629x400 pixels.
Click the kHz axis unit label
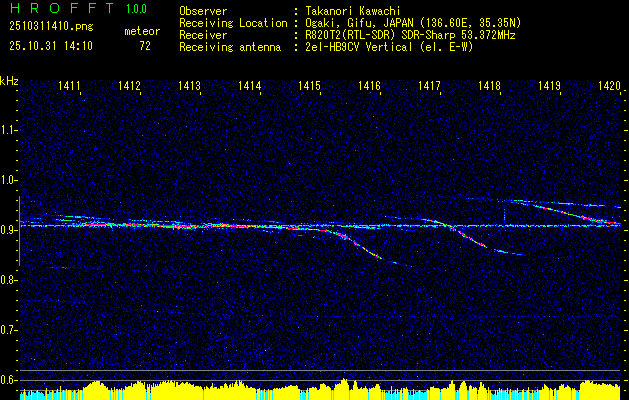tap(9, 81)
